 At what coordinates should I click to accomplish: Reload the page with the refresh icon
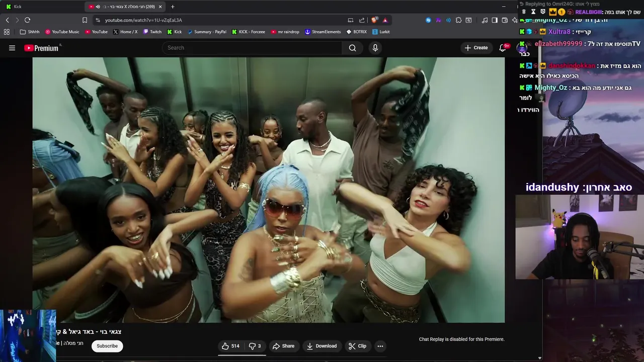coord(27,20)
